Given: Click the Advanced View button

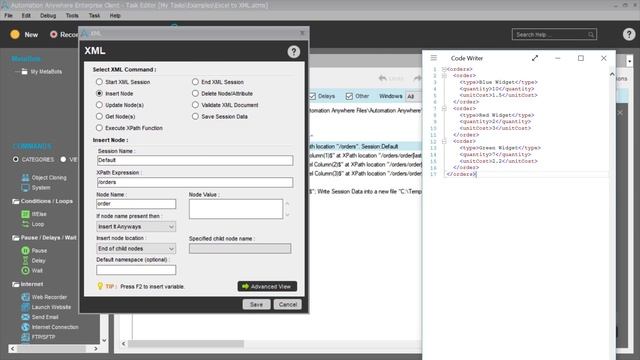Looking at the screenshot, I should point(267,287).
